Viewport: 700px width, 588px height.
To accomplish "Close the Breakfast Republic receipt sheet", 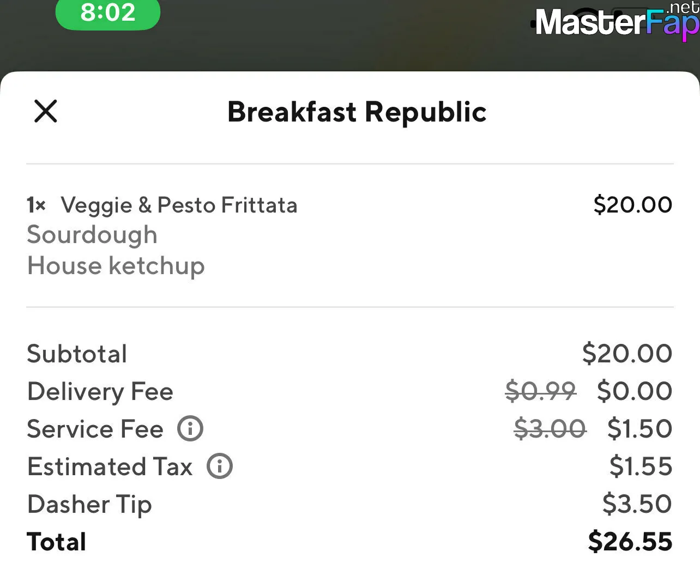I will 46,111.
